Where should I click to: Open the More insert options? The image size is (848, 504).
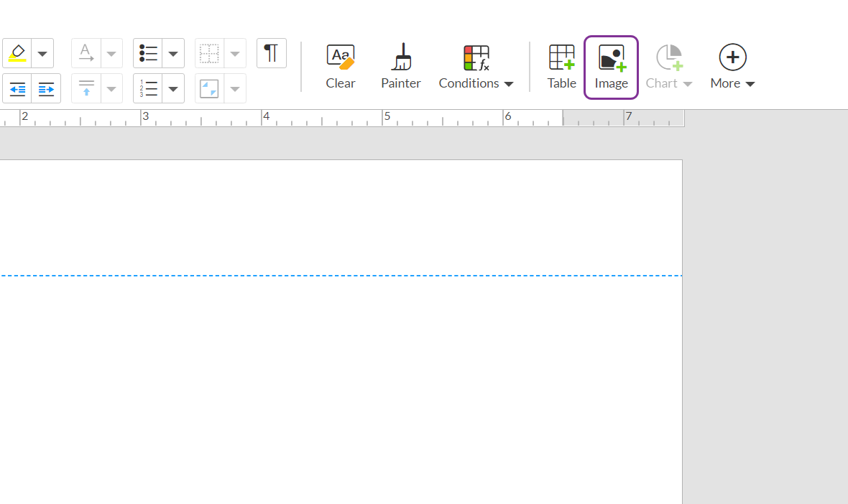tap(732, 67)
